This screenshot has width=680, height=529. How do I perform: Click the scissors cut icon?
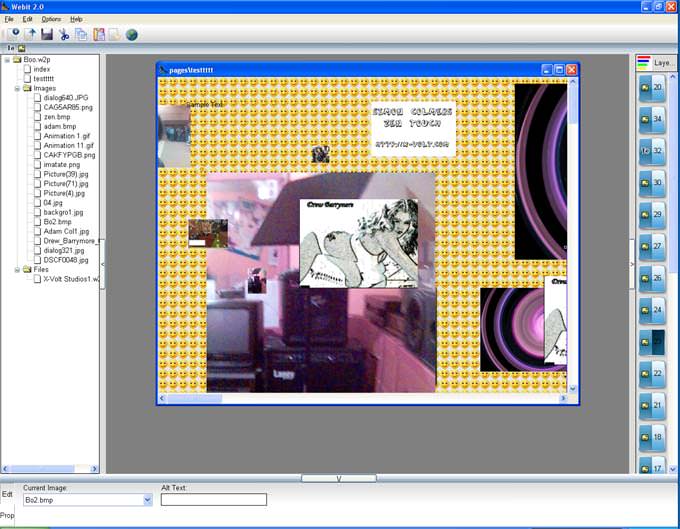point(64,34)
